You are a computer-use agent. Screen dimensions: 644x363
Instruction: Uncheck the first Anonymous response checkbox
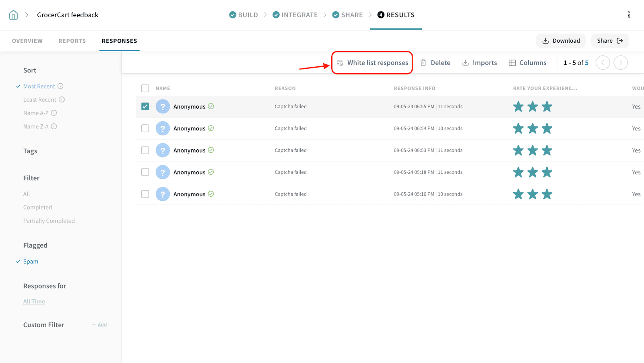(x=145, y=107)
